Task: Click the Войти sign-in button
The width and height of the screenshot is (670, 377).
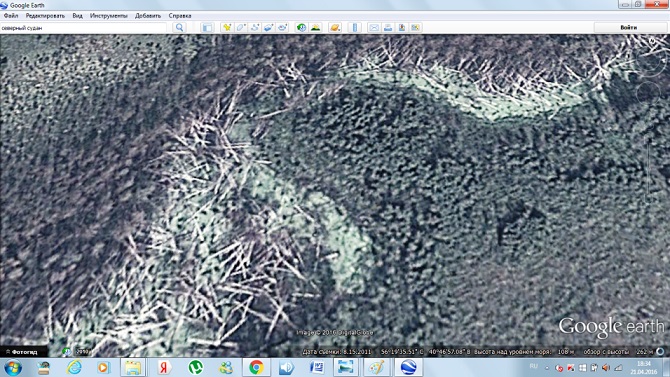Action: point(629,27)
